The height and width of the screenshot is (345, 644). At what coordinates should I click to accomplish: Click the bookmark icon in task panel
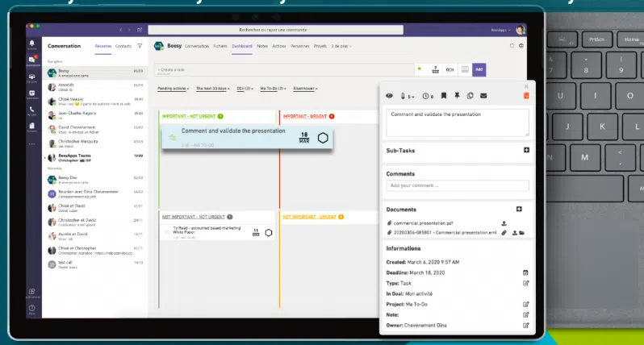444,96
